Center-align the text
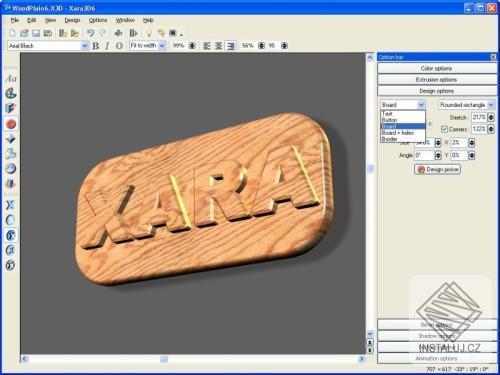Viewport: 500px width, 375px height. tap(218, 46)
